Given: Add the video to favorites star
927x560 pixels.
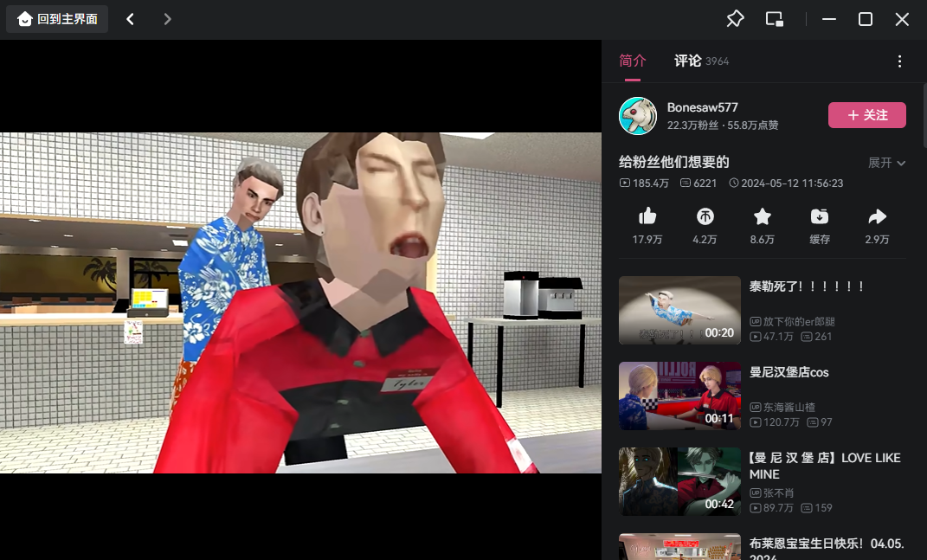Looking at the screenshot, I should [x=762, y=217].
